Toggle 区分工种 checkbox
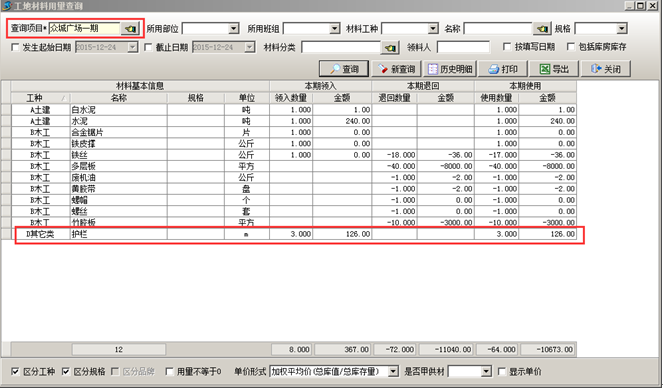This screenshot has height=389, width=663. click(15, 372)
